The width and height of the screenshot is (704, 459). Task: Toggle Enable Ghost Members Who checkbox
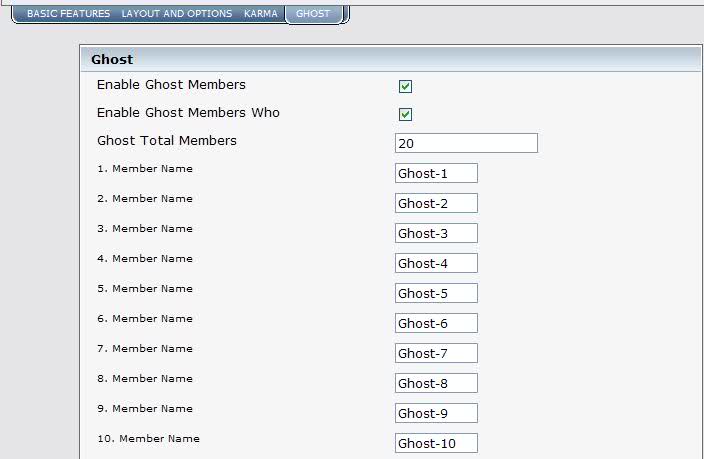(405, 115)
